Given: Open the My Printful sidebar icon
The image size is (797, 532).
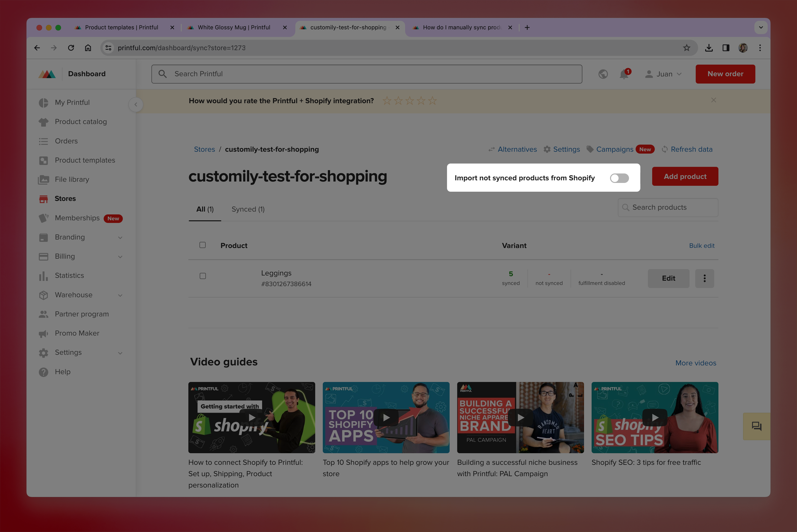Looking at the screenshot, I should (x=44, y=102).
